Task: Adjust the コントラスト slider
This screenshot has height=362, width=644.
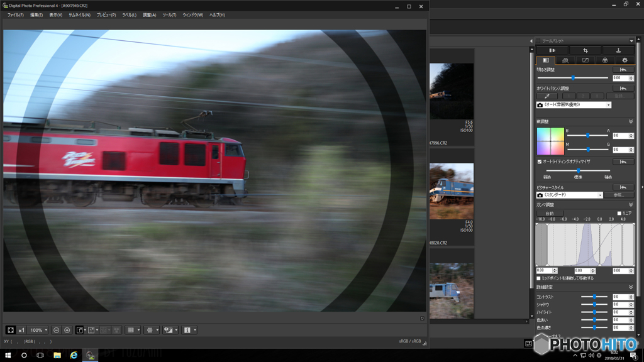Action: click(x=594, y=297)
